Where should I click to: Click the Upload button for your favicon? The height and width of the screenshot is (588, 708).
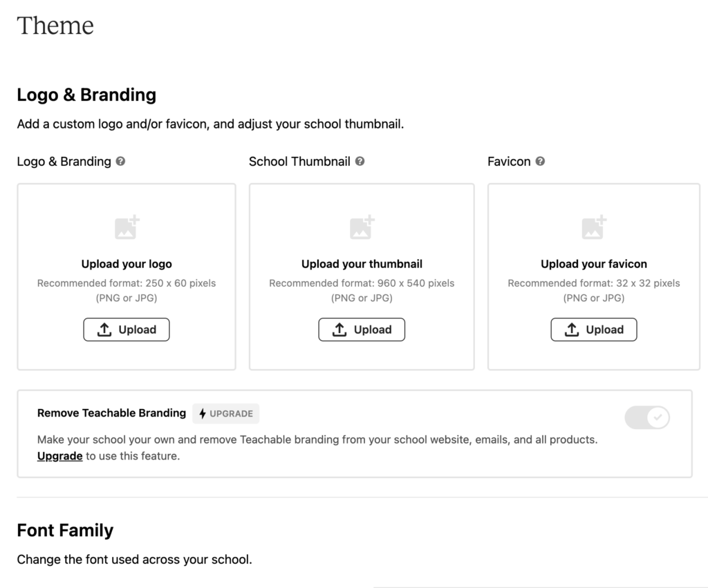pos(594,330)
